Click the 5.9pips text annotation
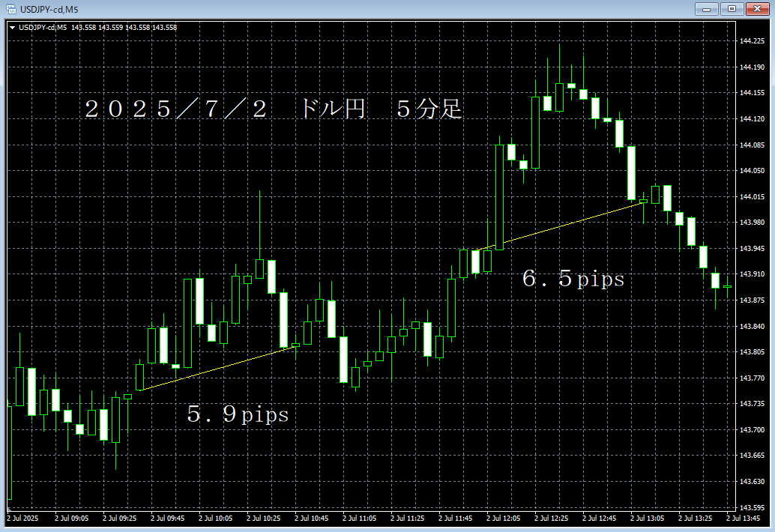This screenshot has width=775, height=532. [x=238, y=414]
